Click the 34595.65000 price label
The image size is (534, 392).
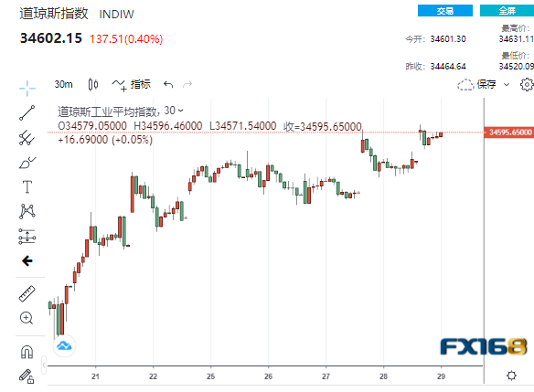[x=509, y=132]
